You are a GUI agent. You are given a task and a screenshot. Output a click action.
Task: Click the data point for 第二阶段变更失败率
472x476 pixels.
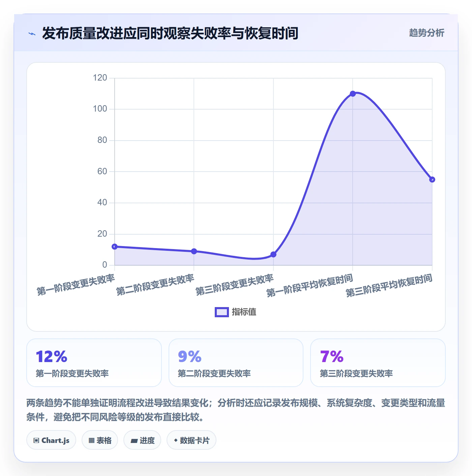[x=194, y=251]
